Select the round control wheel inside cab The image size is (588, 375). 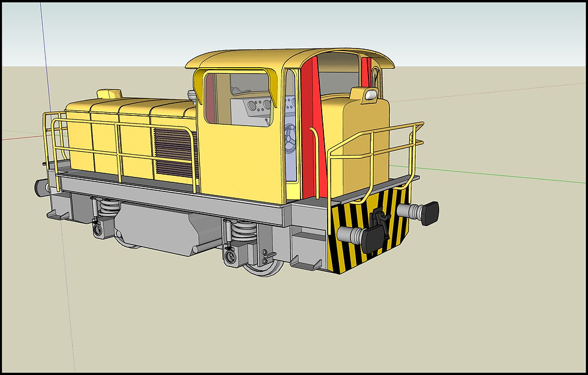(290, 138)
